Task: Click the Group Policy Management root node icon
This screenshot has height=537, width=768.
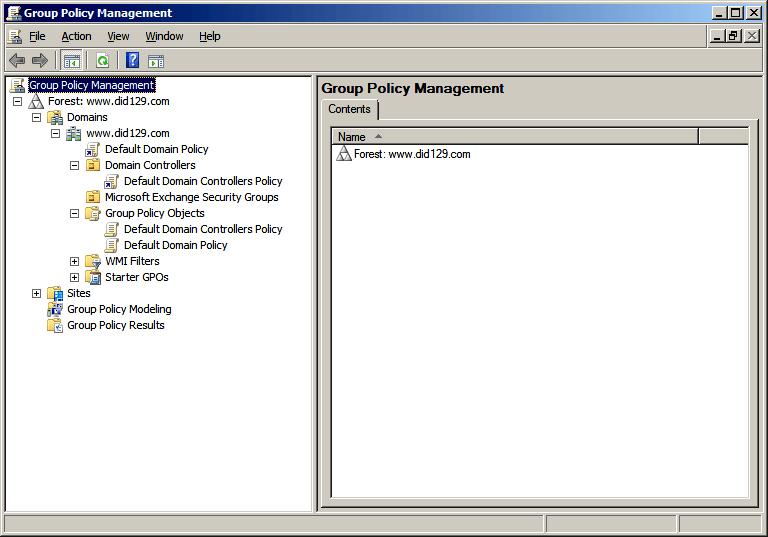Action: coord(18,85)
